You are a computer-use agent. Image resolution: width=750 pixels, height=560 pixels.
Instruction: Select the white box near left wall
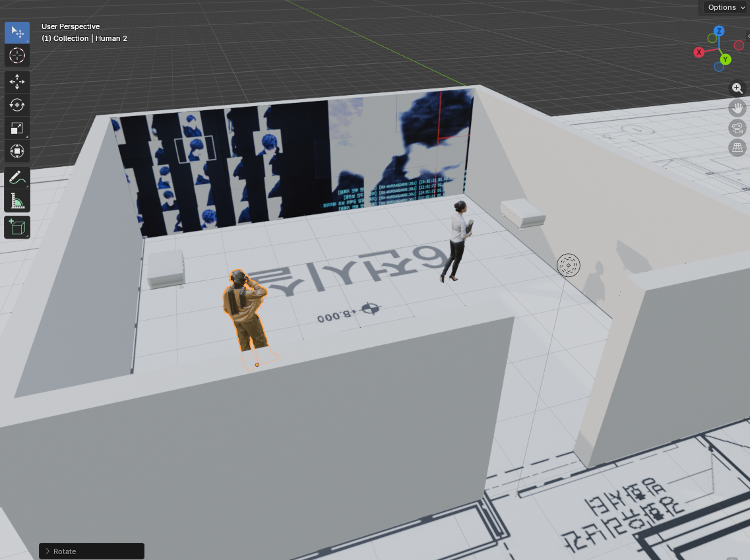pos(166,268)
